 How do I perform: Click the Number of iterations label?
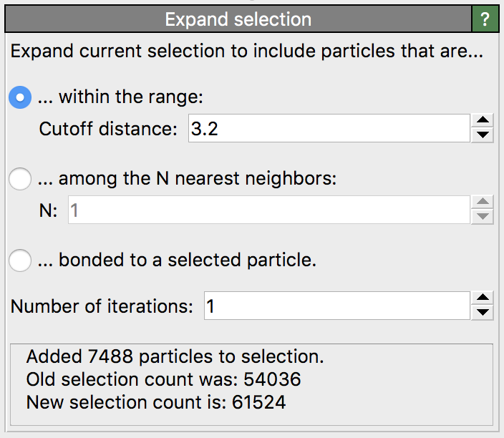(x=102, y=306)
